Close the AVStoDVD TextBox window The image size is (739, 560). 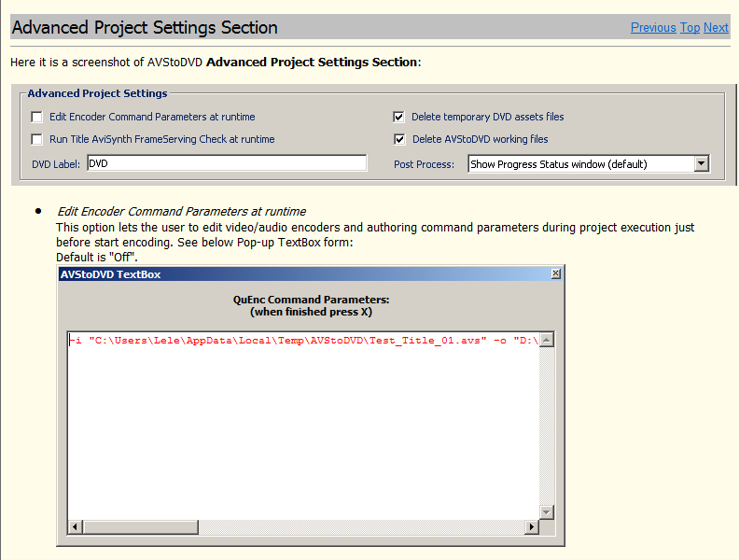pos(556,273)
